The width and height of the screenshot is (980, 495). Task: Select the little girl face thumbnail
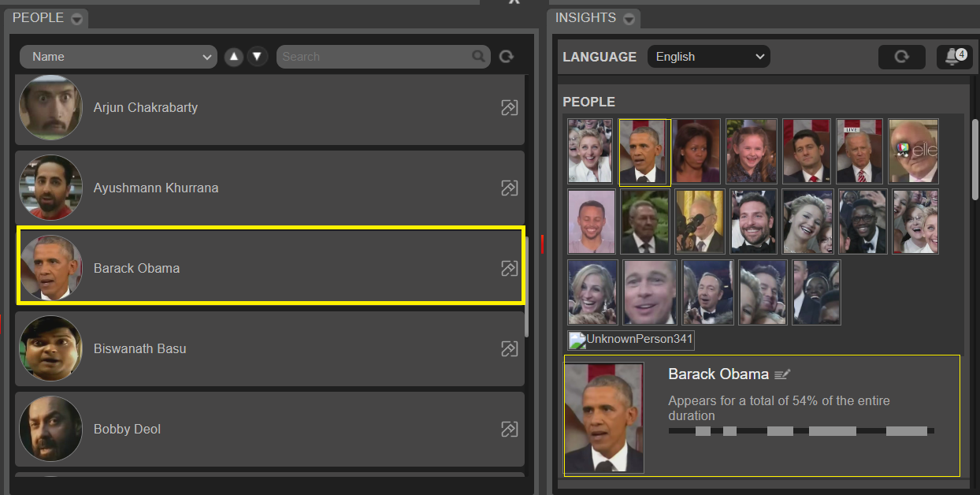[x=752, y=151]
